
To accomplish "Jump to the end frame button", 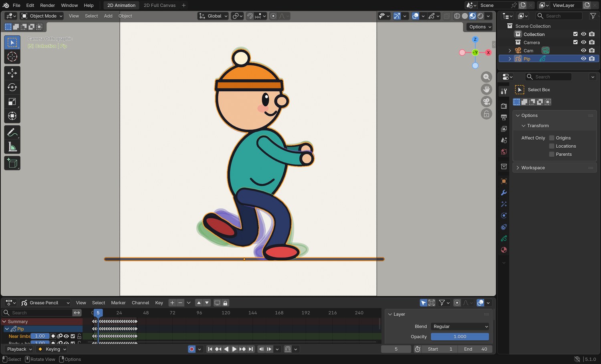I will point(251,349).
